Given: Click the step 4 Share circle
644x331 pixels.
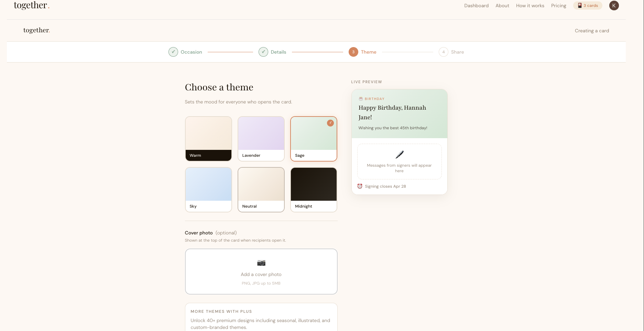Looking at the screenshot, I should coord(444,52).
